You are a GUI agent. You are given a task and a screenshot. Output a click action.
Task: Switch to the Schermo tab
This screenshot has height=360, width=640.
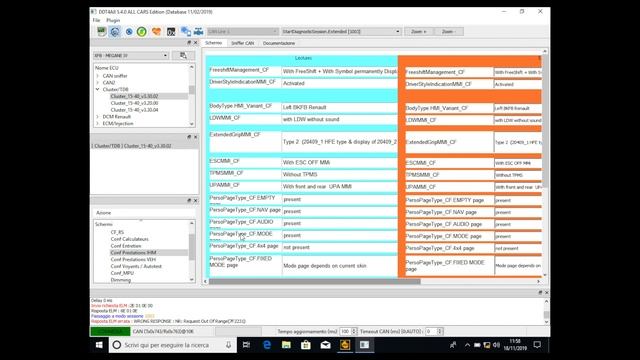tap(213, 43)
